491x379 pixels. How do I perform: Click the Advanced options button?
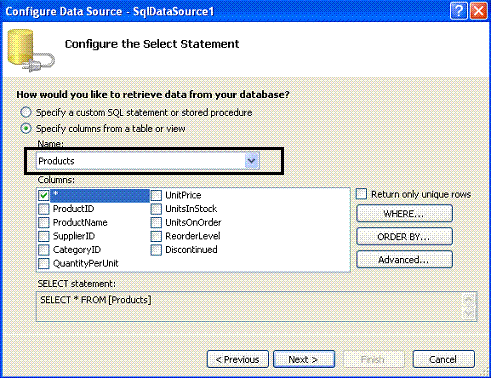(405, 260)
